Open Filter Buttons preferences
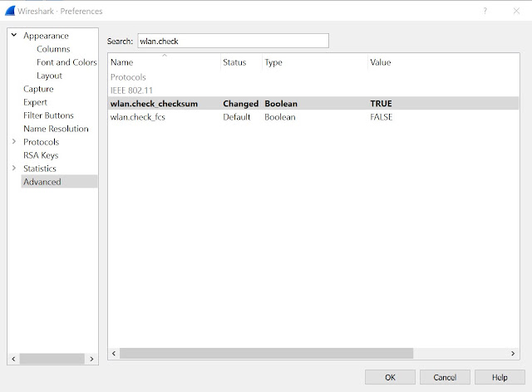532x392 pixels. coord(48,115)
